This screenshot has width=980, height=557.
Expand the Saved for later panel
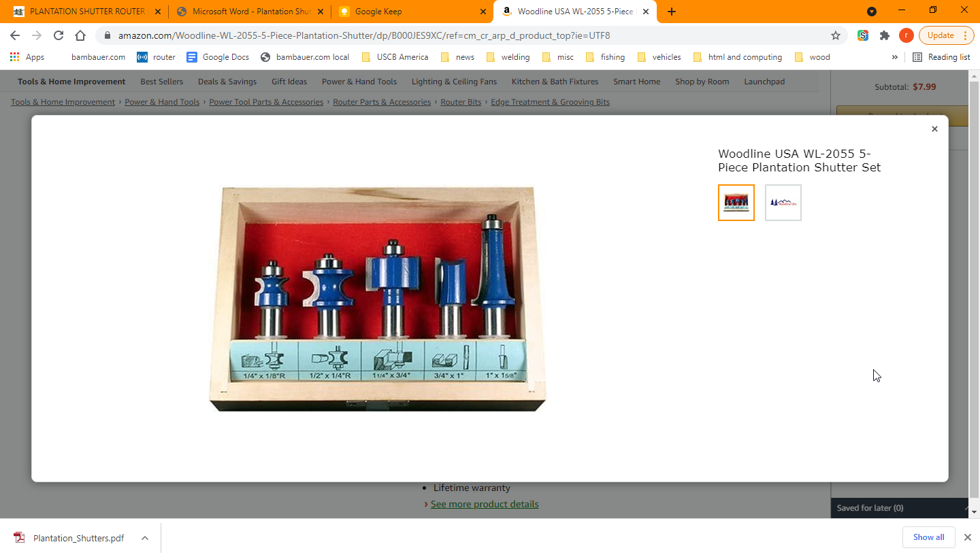click(966, 508)
